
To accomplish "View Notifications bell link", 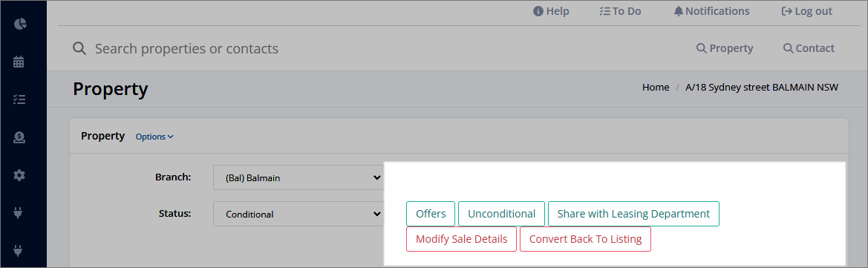I will 711,11.
